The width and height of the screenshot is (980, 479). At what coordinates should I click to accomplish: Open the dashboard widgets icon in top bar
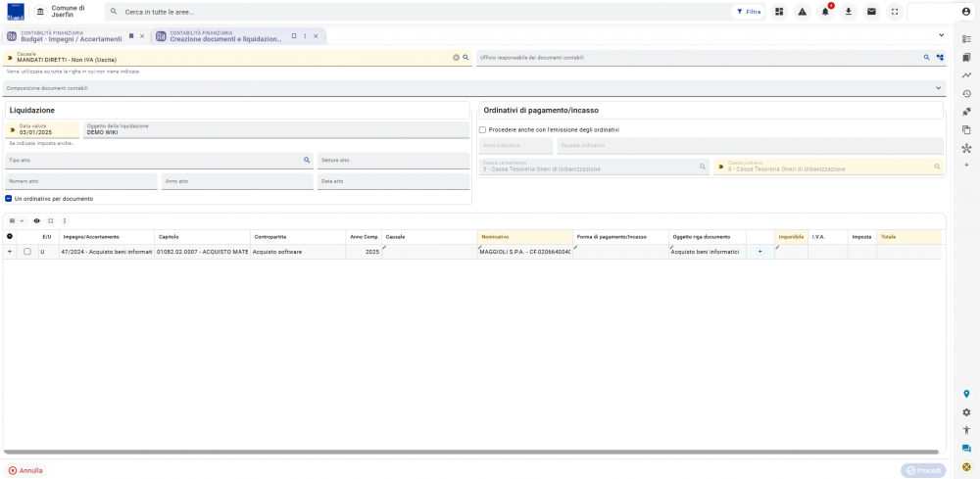(779, 12)
